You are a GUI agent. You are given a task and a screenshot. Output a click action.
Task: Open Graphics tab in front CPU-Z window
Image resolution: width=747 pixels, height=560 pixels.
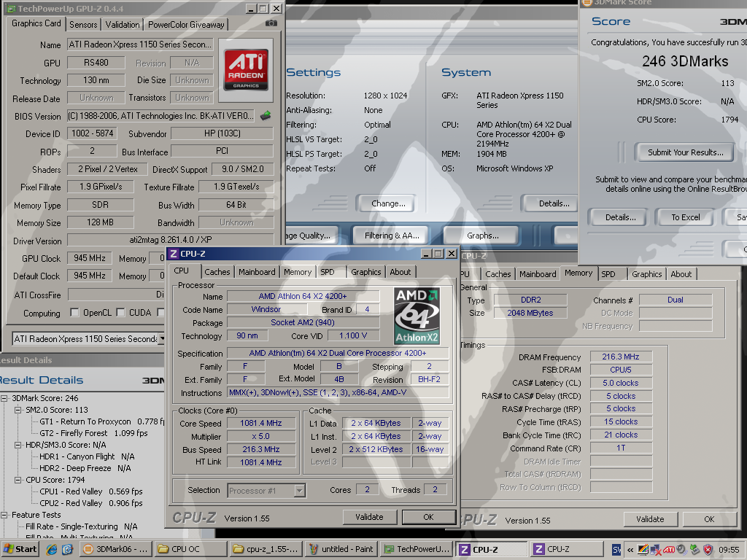[x=366, y=272]
